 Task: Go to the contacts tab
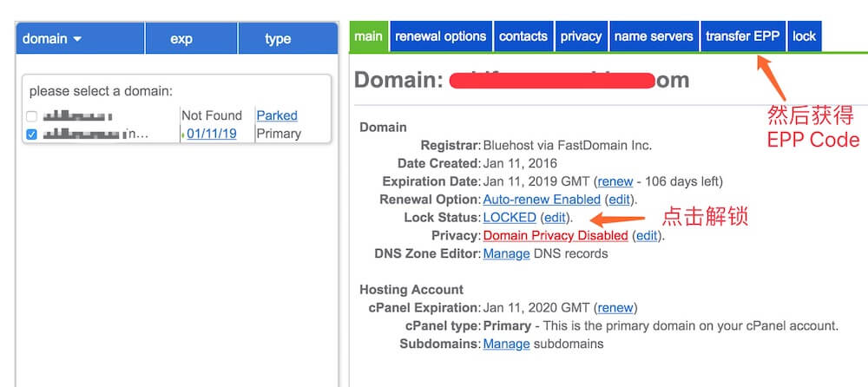coord(523,36)
